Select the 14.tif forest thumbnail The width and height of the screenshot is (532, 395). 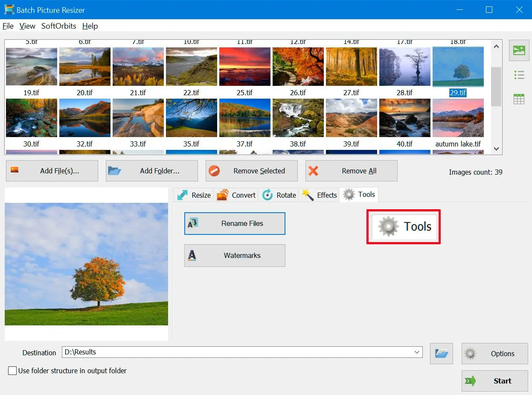(x=352, y=67)
